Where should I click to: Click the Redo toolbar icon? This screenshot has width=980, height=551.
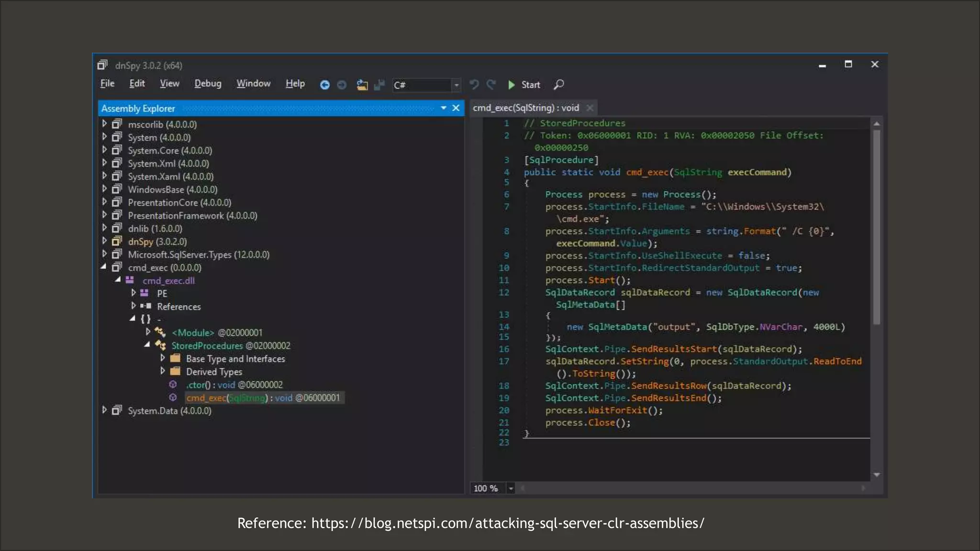coord(491,85)
